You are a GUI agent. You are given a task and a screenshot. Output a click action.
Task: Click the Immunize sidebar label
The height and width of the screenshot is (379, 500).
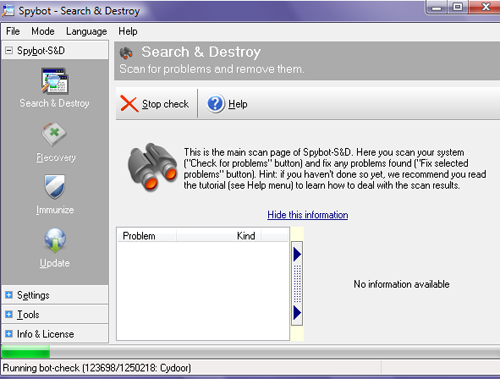tap(55, 210)
